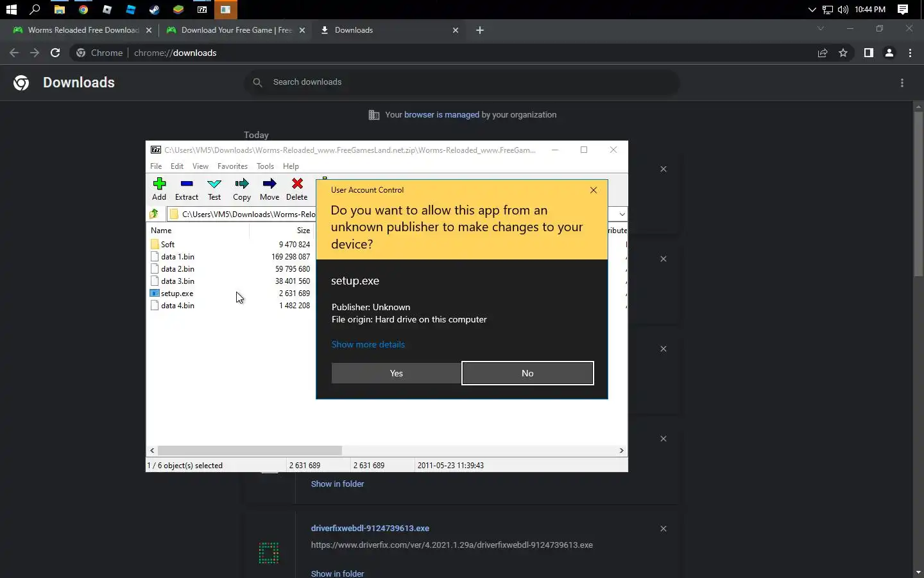Click the Add button in 7-Zip toolbar
The image size is (924, 578).
(159, 189)
